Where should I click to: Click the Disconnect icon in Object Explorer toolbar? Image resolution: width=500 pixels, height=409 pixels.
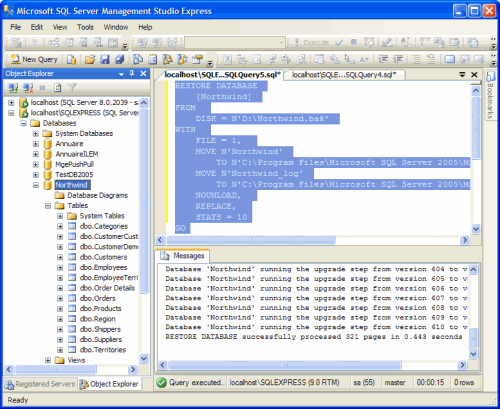[28, 88]
